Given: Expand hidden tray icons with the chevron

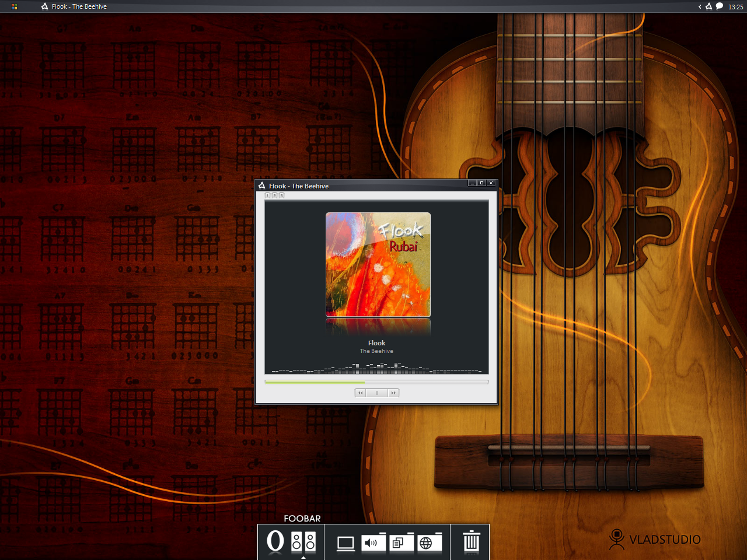Looking at the screenshot, I should click(700, 6).
